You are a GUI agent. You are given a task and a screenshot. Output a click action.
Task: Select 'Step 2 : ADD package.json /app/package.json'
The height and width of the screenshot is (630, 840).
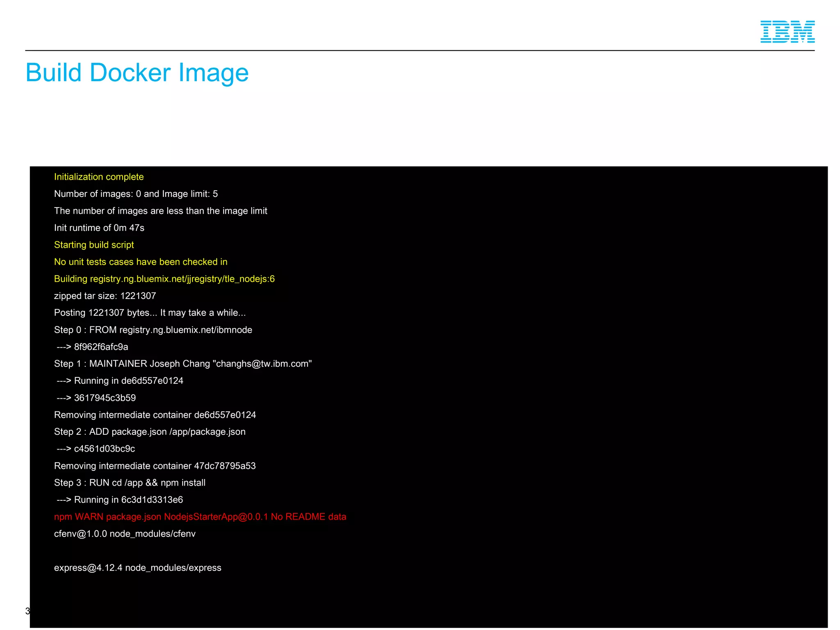(x=150, y=432)
